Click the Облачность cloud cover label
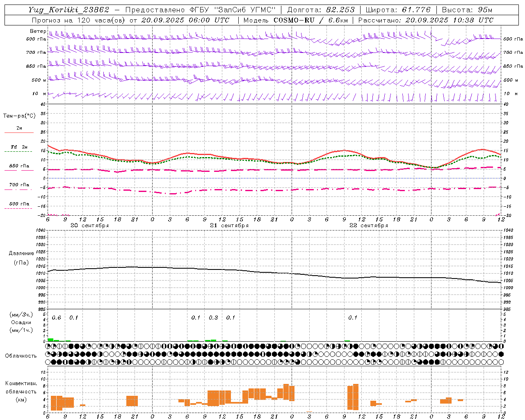The image size is (525, 420). [x=21, y=356]
